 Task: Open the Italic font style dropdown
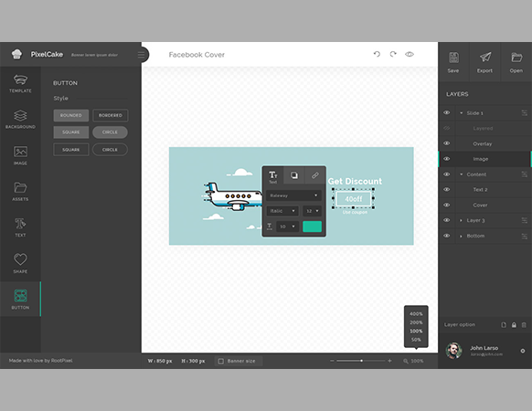tap(282, 211)
